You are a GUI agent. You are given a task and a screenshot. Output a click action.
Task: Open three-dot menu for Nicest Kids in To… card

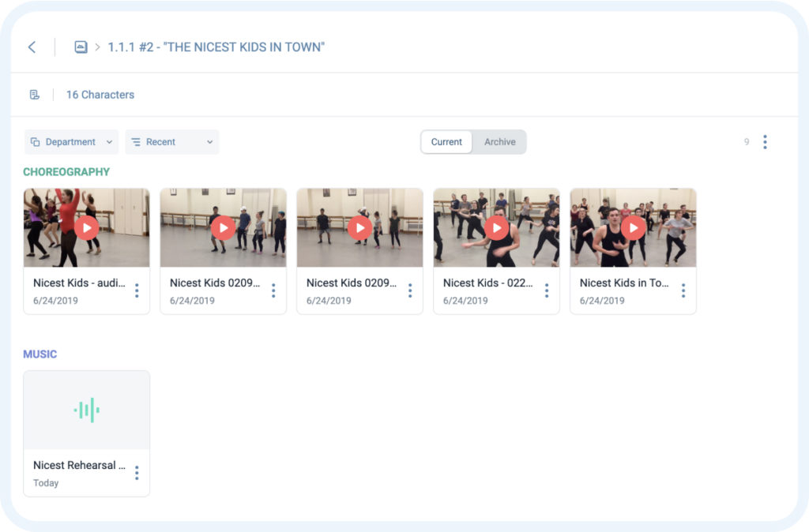pyautogui.click(x=683, y=290)
